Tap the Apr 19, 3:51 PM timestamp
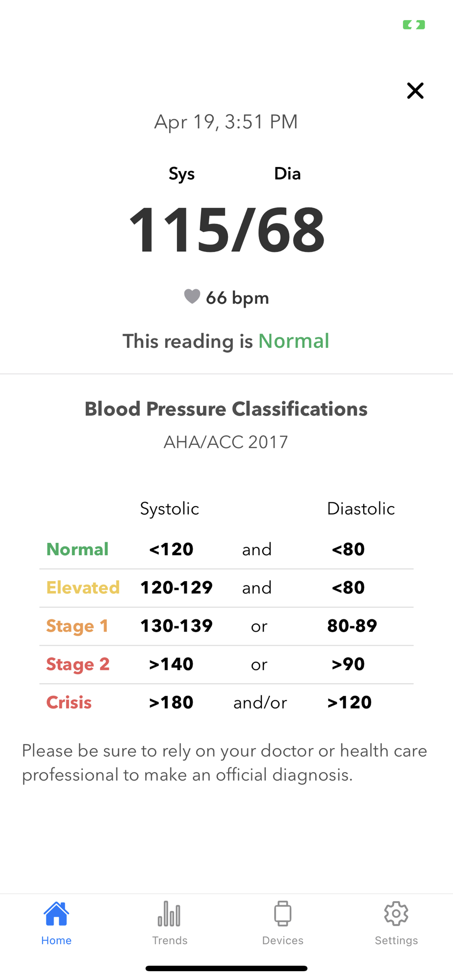 point(226,122)
